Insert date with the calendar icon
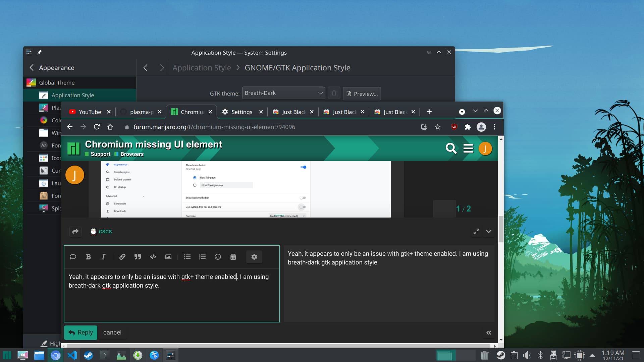Screen dimensions: 644x362 pos(233,257)
